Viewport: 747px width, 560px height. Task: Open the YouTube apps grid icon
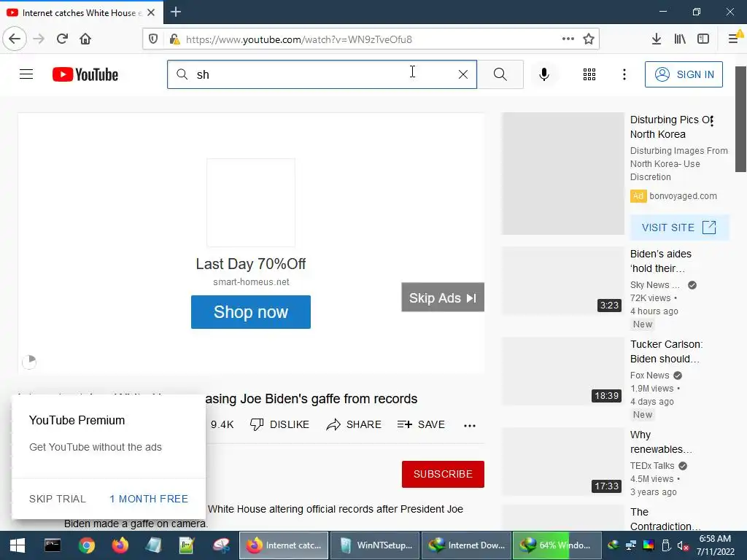pos(589,74)
